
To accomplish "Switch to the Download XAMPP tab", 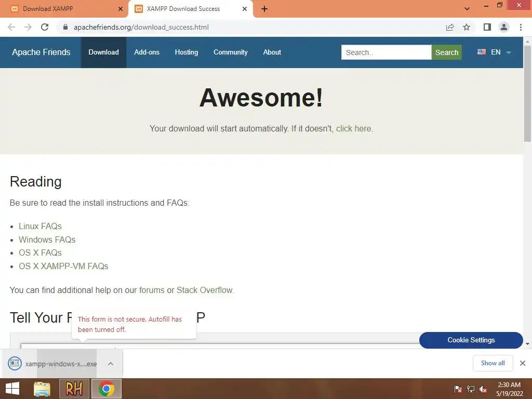I will [64, 9].
